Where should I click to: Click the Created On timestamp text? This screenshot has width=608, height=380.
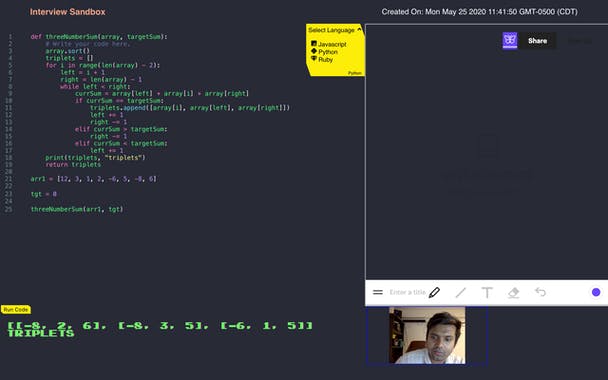click(479, 12)
